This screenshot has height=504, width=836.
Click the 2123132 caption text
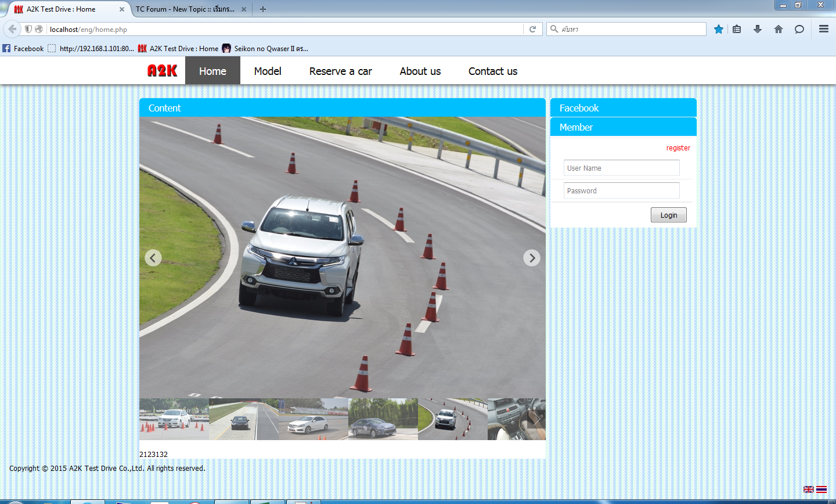click(x=153, y=454)
